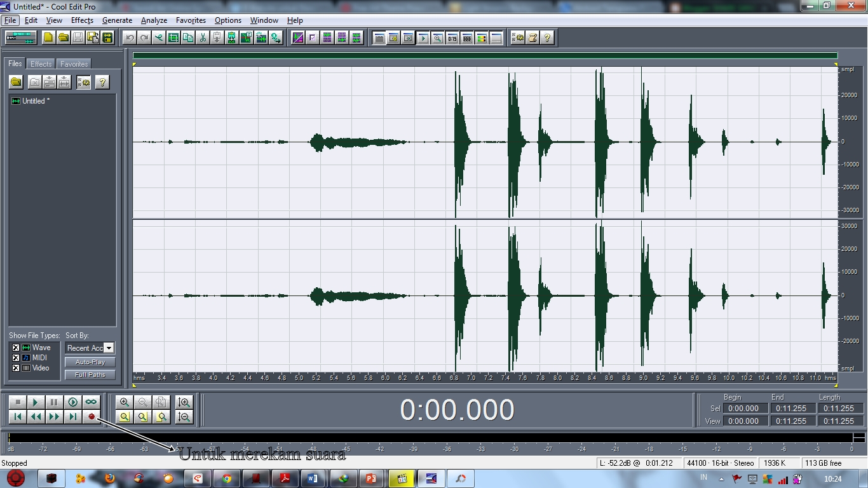Open Chrome from the taskbar
This screenshot has height=488, width=868.
click(x=226, y=478)
